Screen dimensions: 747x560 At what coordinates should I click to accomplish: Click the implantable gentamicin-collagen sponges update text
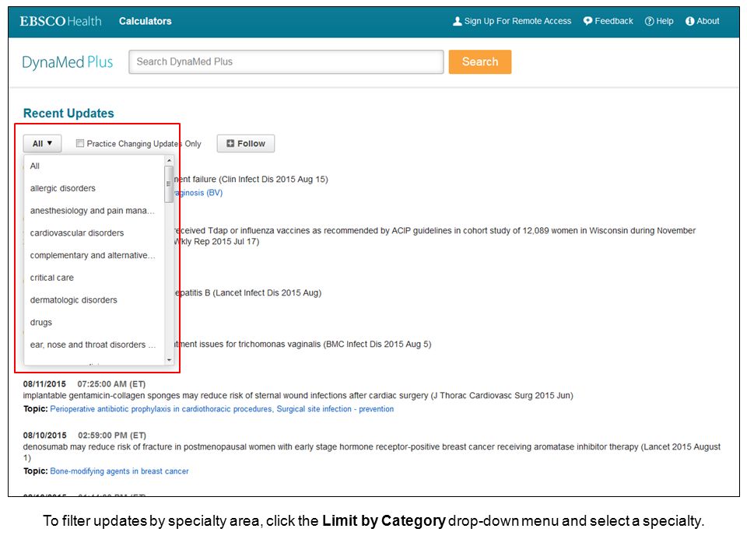298,395
